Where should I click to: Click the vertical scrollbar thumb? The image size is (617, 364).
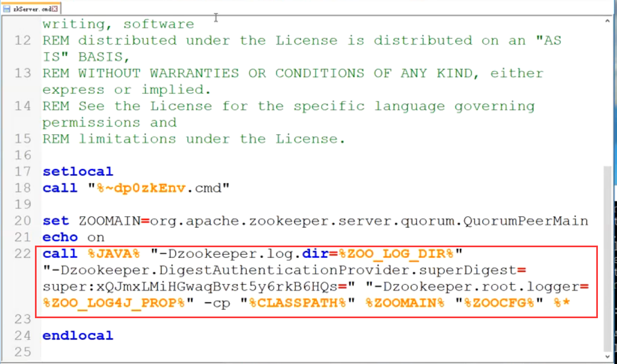click(x=608, y=258)
